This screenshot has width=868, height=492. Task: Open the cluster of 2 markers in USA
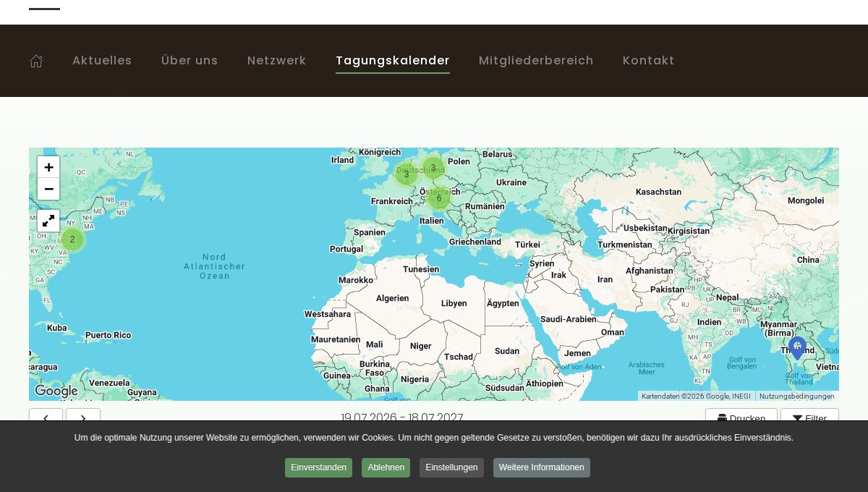click(72, 239)
